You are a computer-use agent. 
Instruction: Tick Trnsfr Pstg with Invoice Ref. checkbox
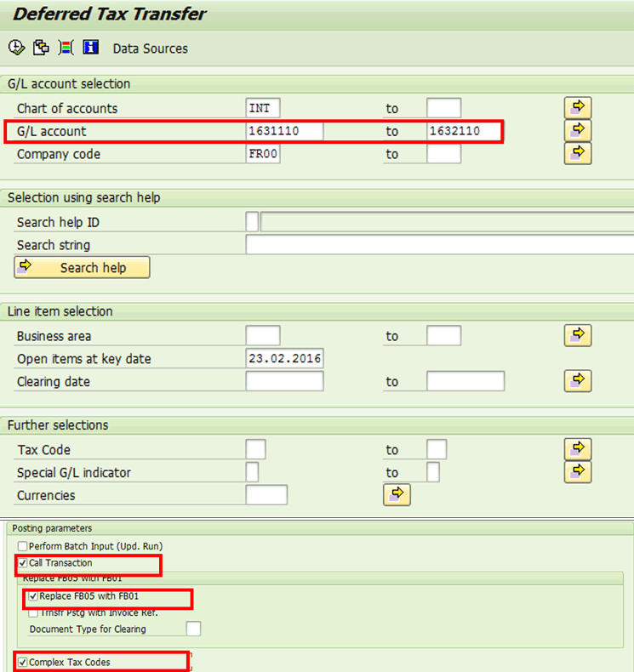tap(33, 612)
